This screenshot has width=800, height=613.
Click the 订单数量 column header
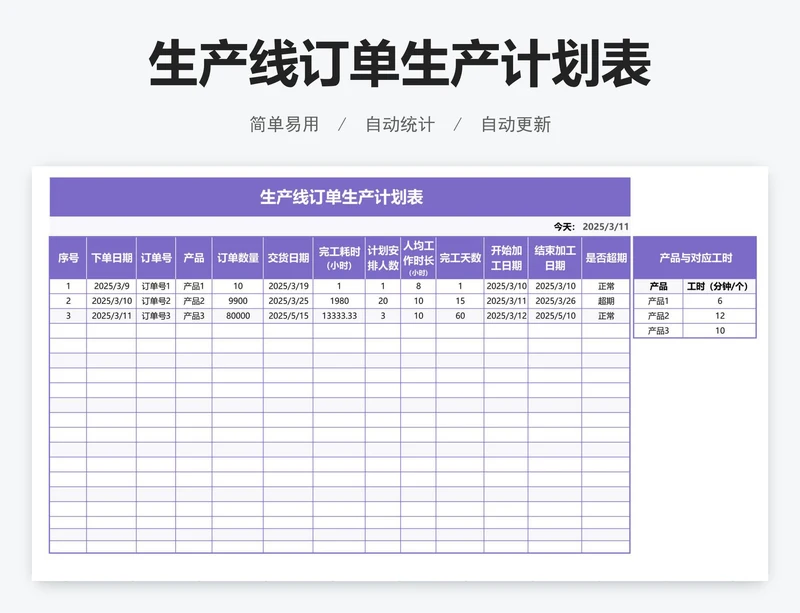pyautogui.click(x=238, y=258)
